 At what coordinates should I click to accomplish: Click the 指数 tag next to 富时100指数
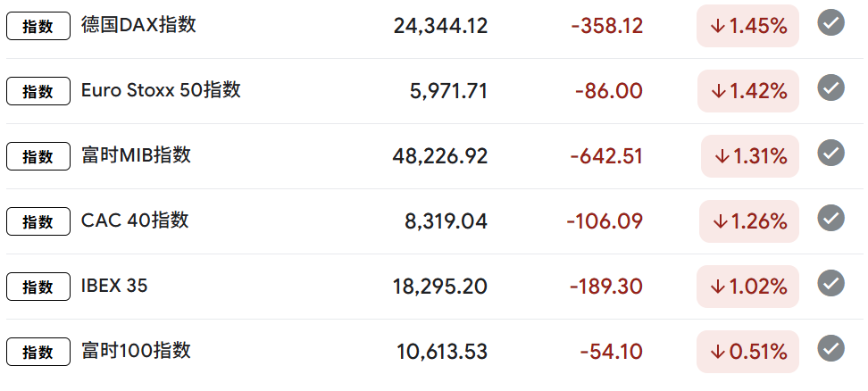coord(38,352)
